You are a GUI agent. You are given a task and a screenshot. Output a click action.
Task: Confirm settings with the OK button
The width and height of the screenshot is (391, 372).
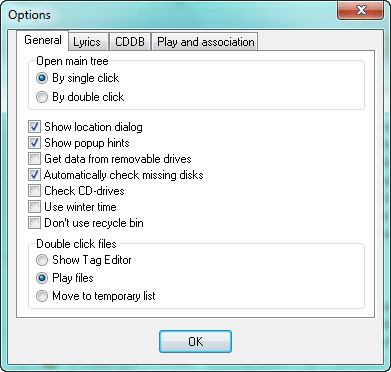[195, 341]
